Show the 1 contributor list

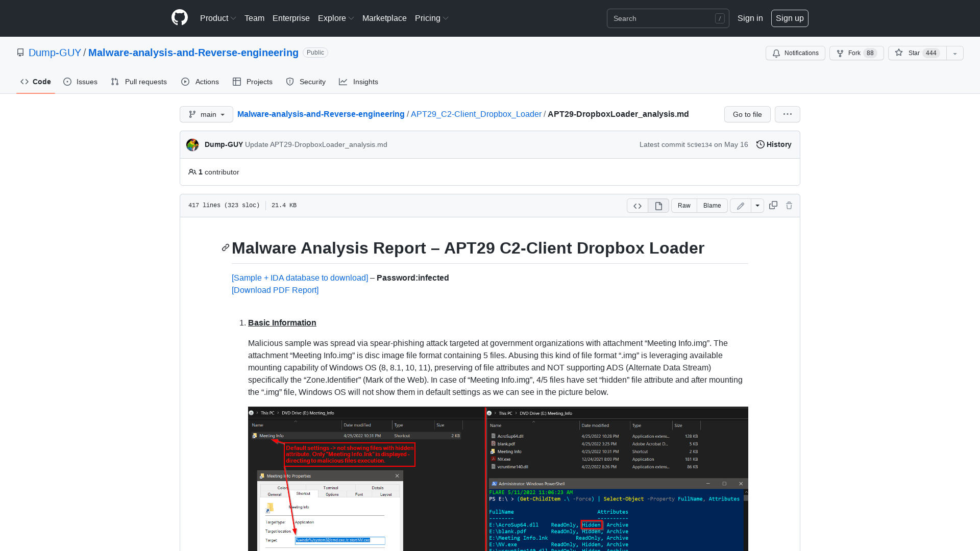214,172
